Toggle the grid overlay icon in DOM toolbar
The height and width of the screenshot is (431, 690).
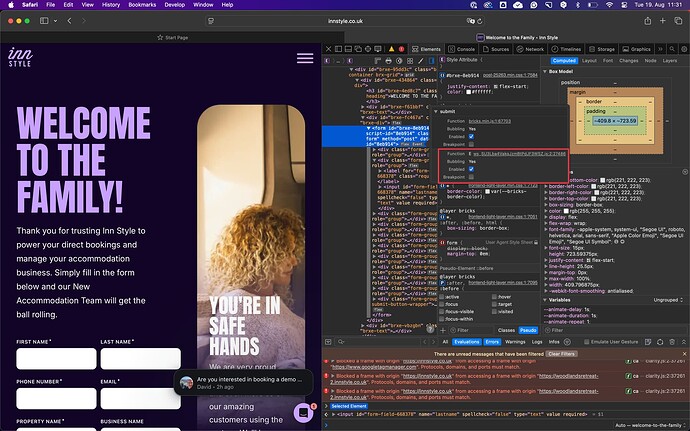pos(410,61)
